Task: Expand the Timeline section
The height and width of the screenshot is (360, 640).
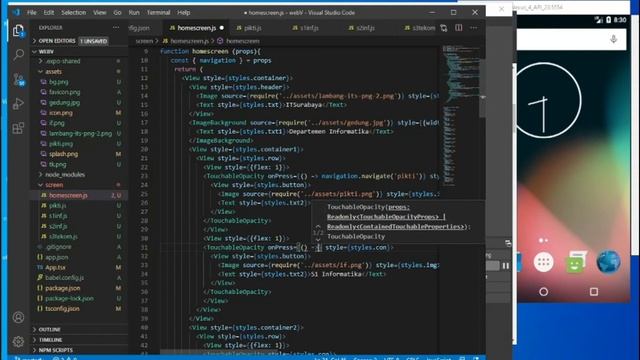Action: (51, 340)
